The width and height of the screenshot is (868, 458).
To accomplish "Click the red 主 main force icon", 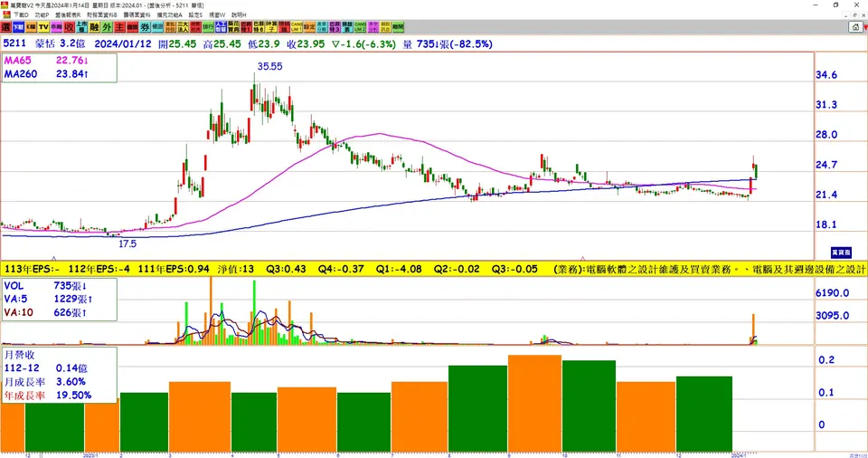I will pyautogui.click(x=119, y=26).
